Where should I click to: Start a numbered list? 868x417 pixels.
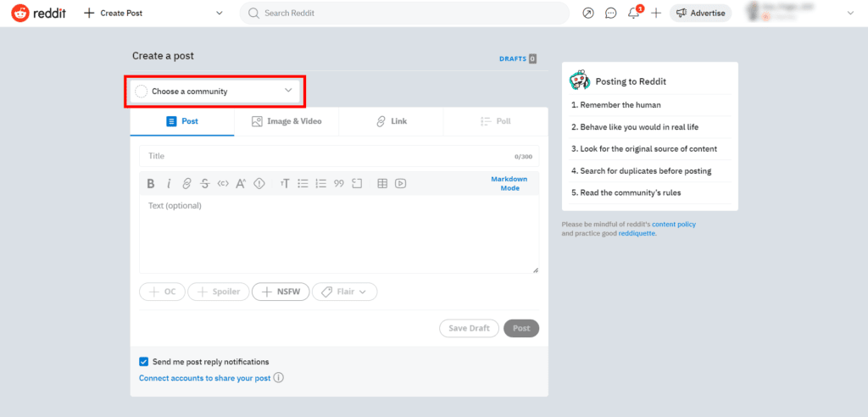coord(320,183)
